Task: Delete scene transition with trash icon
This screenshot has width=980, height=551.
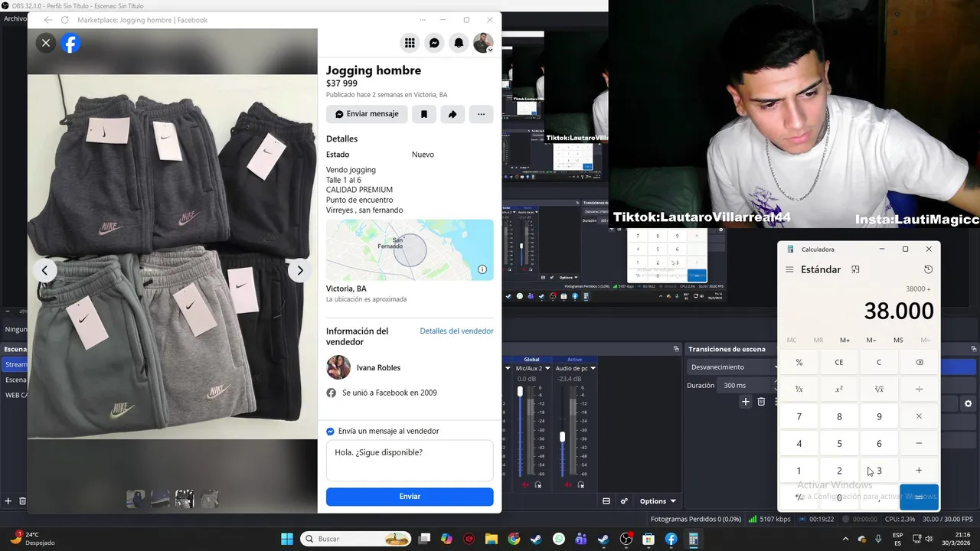Action: pyautogui.click(x=761, y=401)
